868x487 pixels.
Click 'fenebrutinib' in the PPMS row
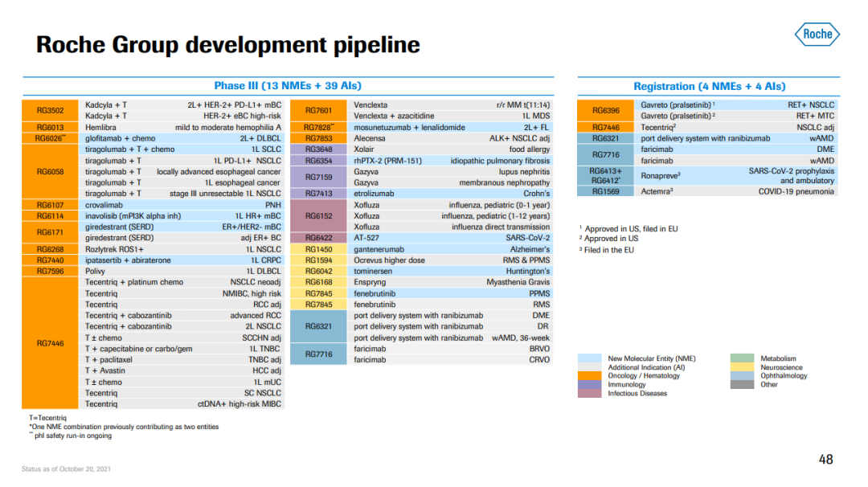click(x=375, y=293)
